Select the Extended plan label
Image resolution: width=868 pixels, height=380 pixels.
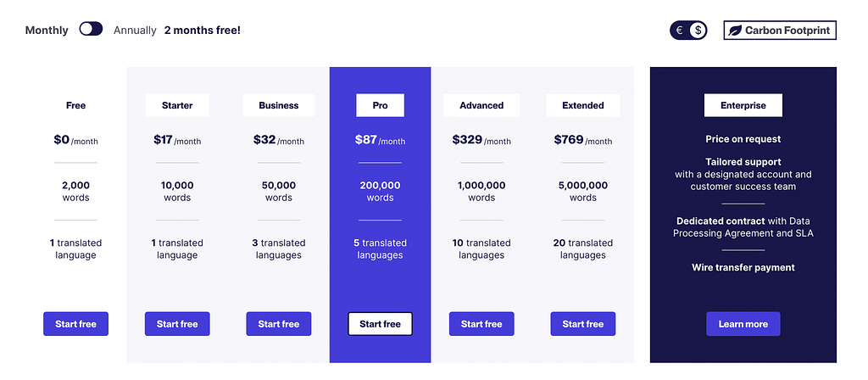point(583,106)
